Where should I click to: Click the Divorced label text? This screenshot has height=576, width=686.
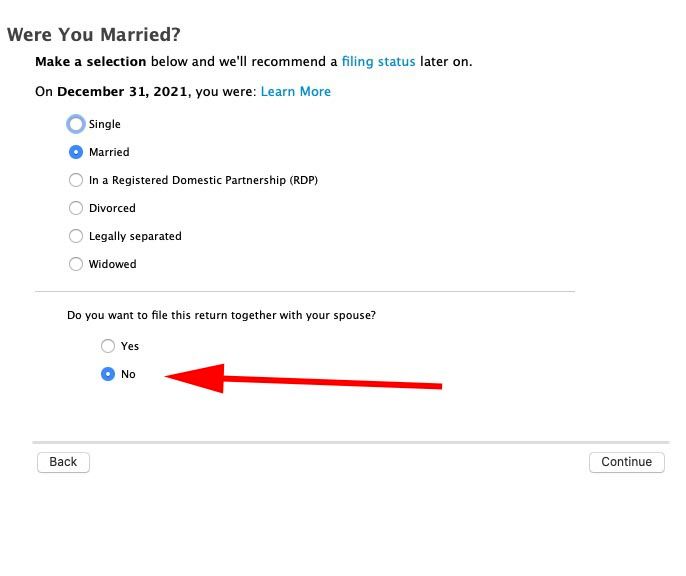point(112,208)
